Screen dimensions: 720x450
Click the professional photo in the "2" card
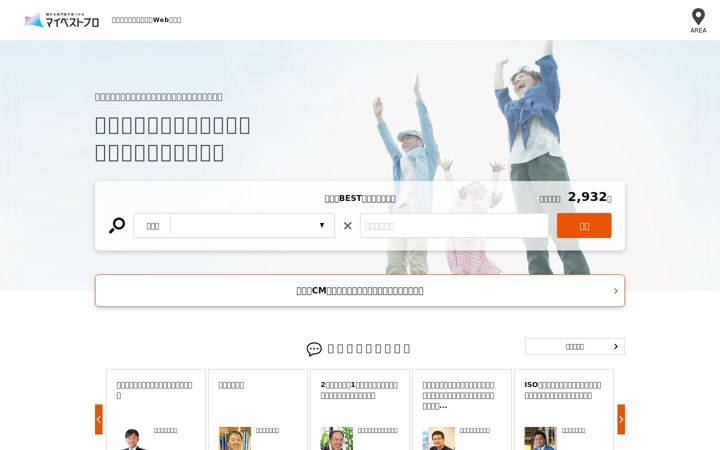[337, 439]
